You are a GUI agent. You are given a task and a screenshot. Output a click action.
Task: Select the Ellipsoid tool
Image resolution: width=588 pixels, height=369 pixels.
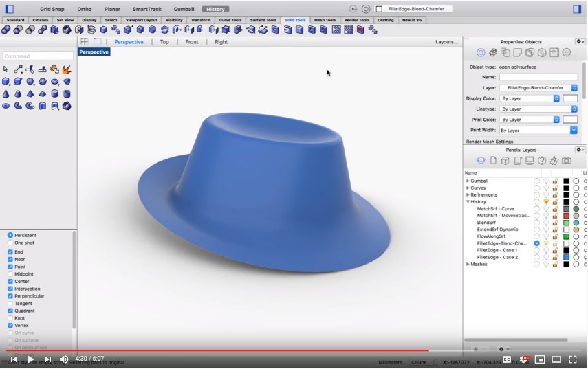point(55,81)
